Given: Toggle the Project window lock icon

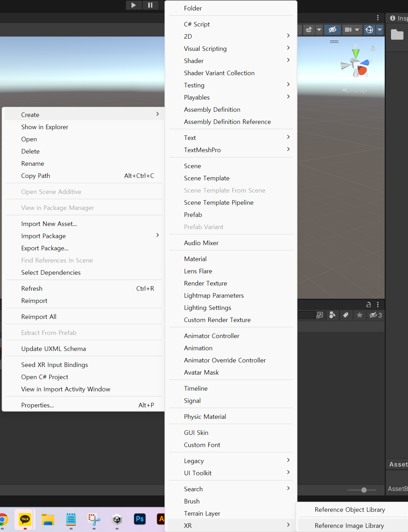Looking at the screenshot, I should coord(369,305).
